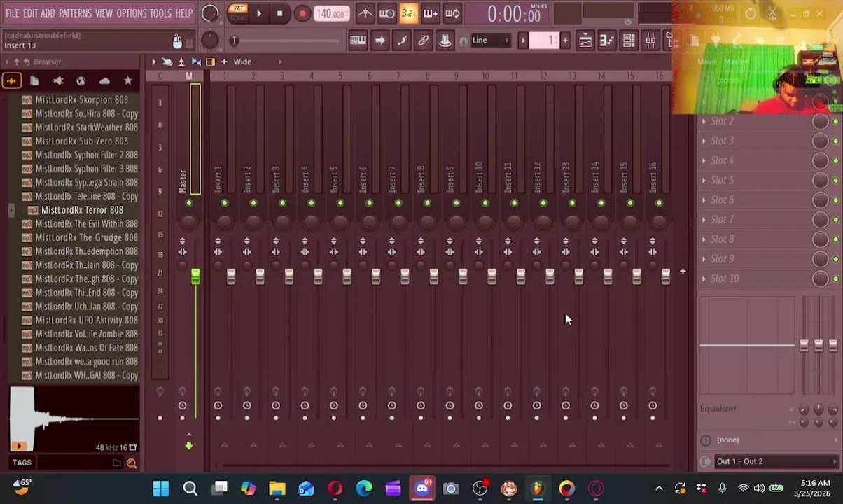Add a new pattern with plus button
The width and height of the screenshot is (843, 504).
coord(565,40)
